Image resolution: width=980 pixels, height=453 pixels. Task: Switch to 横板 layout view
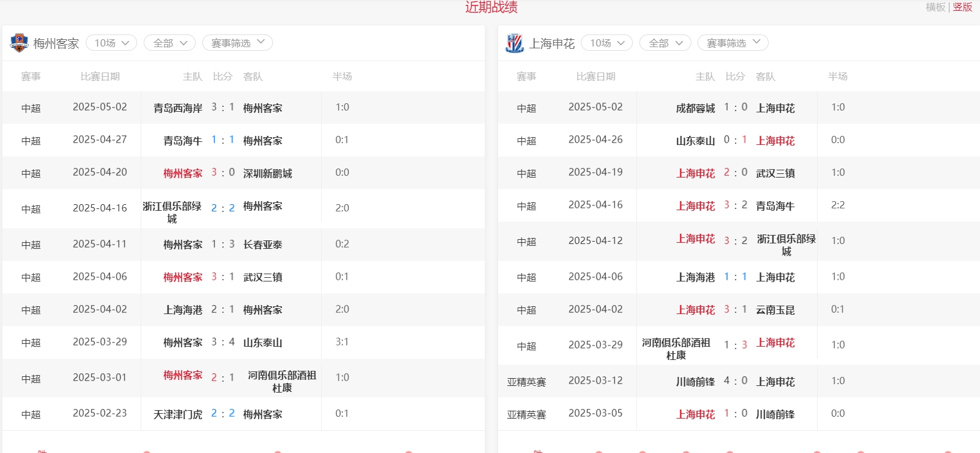[x=935, y=7]
